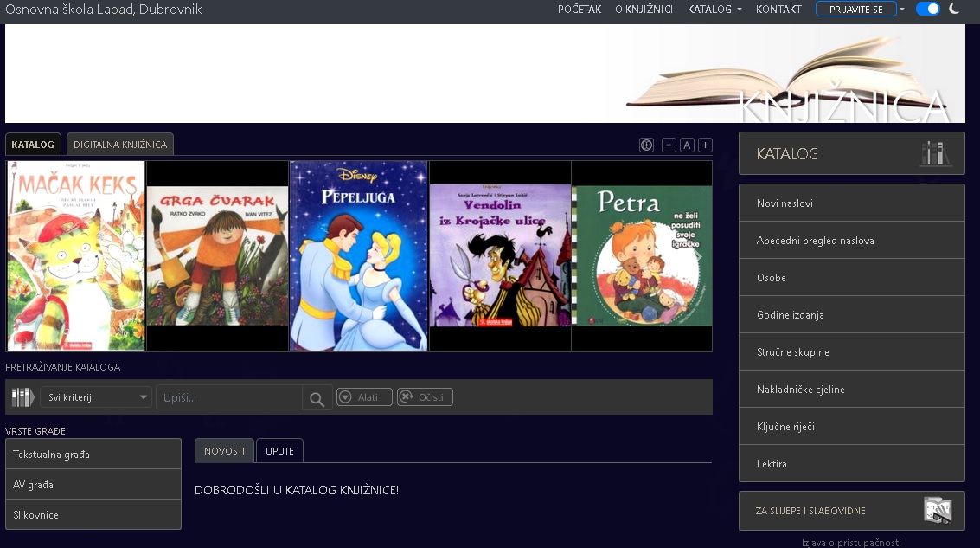Open the Petra book cover
Viewport: 980px width, 548px height.
[x=642, y=256]
